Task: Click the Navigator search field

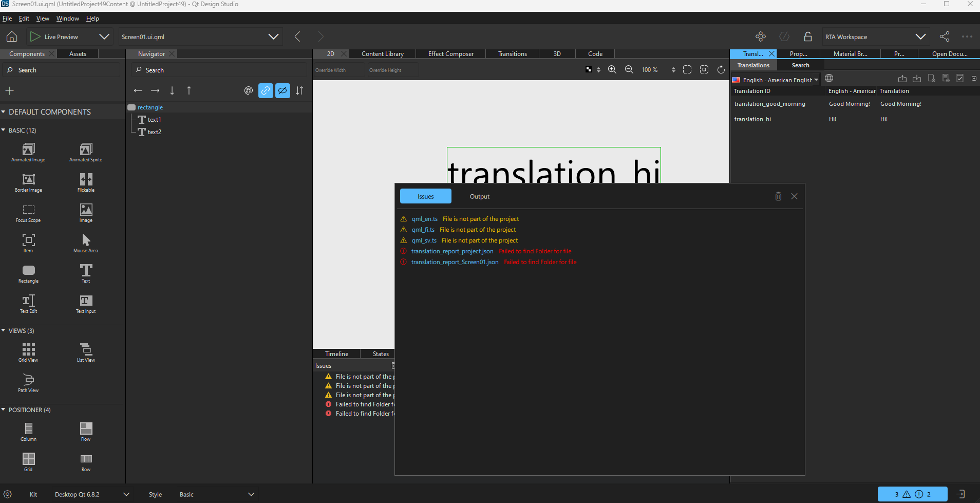Action: click(x=221, y=70)
